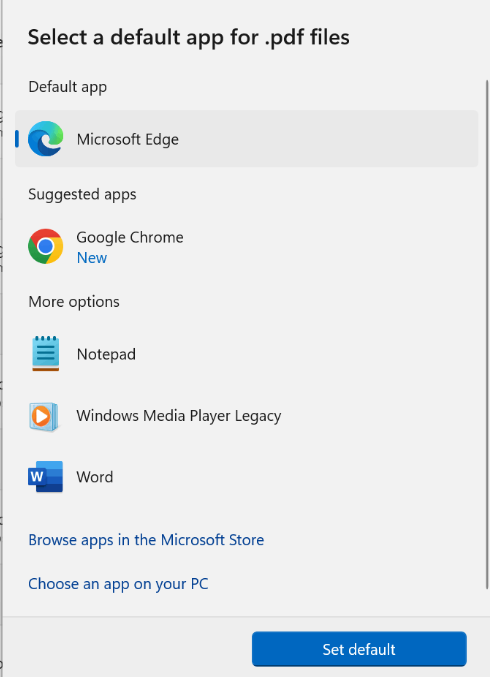Viewport: 490px width, 677px height.
Task: Open Browse apps in the Microsoft Store
Action: tap(146, 540)
